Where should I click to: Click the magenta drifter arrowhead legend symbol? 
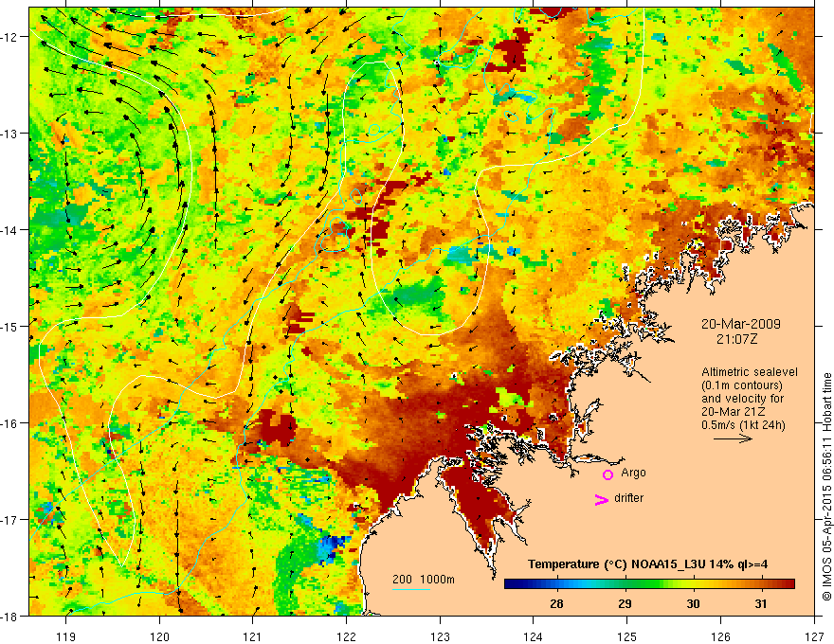[x=602, y=499]
